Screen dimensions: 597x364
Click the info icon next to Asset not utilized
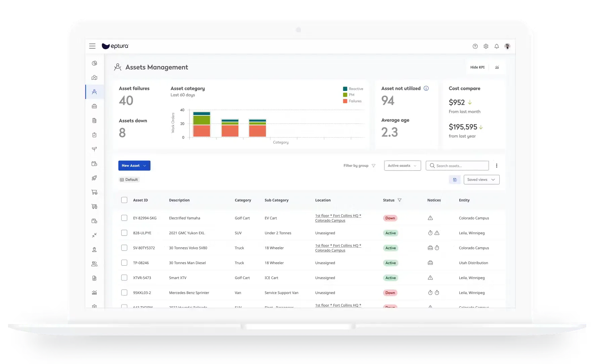tap(426, 88)
